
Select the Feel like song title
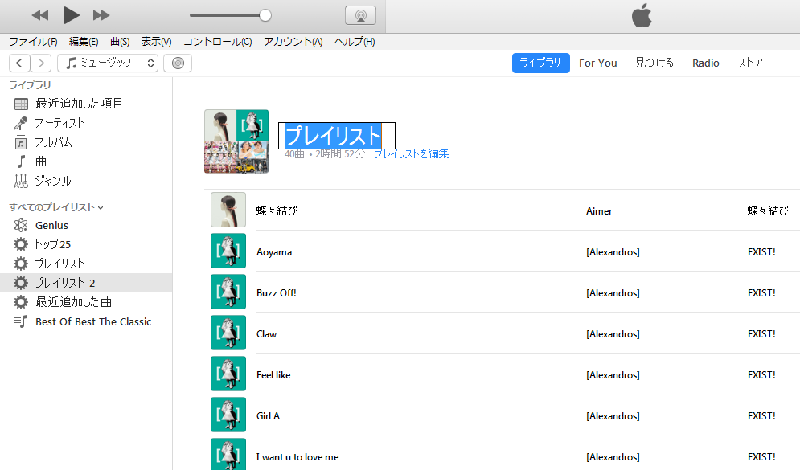click(x=273, y=375)
